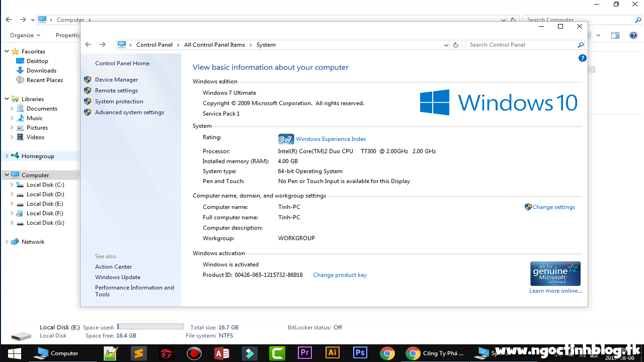Open Adobe Premiere Pro from the taskbar
Screen dimensions: 644x362
pyautogui.click(x=304, y=353)
